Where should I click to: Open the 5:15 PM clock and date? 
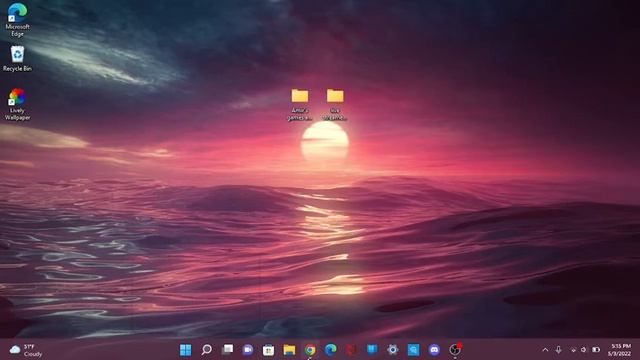point(620,350)
